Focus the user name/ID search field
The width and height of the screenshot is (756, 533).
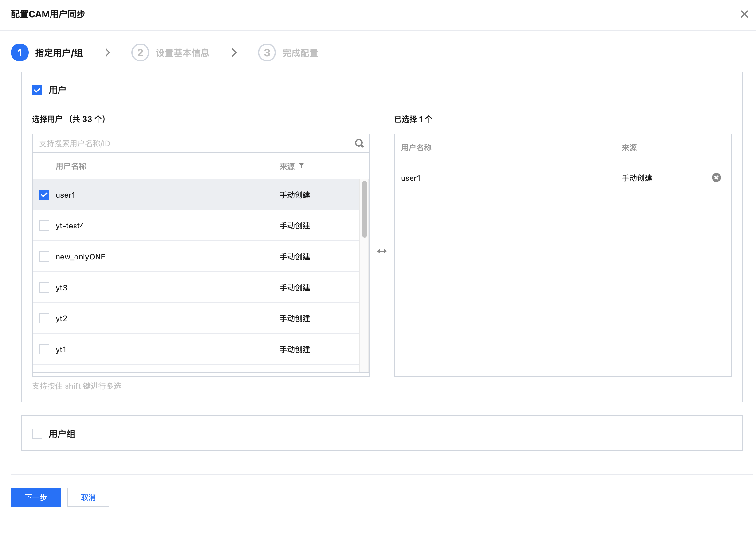coord(191,143)
